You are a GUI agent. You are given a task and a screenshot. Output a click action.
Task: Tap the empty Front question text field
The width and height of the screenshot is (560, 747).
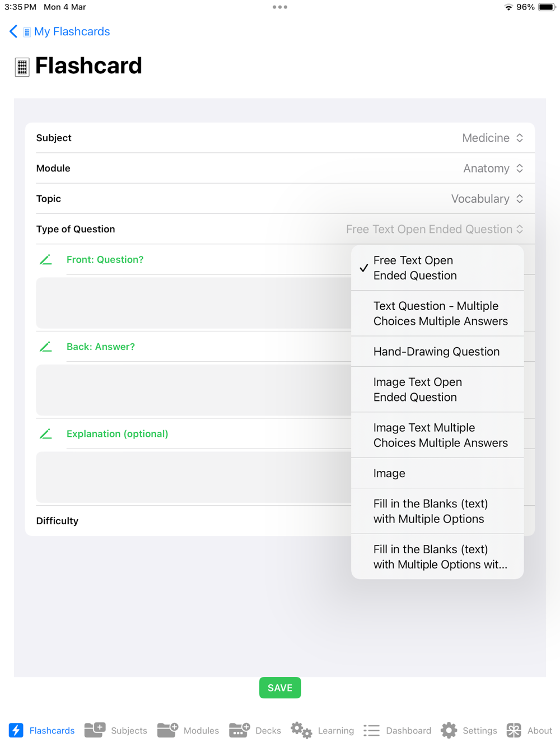[194, 302]
